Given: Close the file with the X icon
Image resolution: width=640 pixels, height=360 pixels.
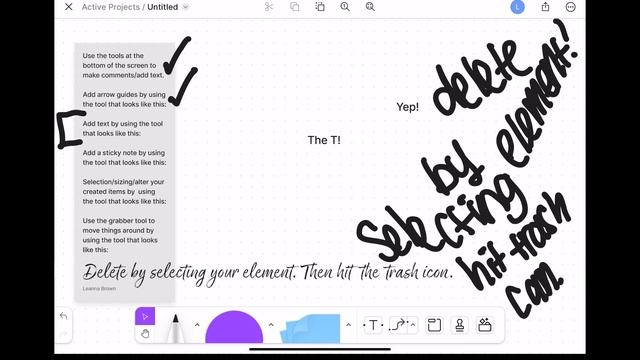Looking at the screenshot, I should pyautogui.click(x=69, y=7).
